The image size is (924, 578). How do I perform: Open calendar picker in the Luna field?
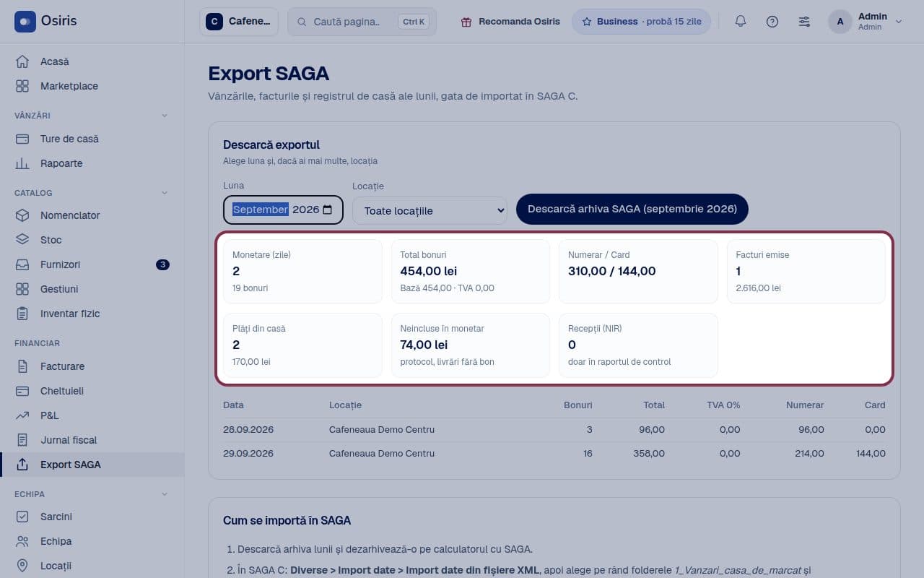point(328,210)
